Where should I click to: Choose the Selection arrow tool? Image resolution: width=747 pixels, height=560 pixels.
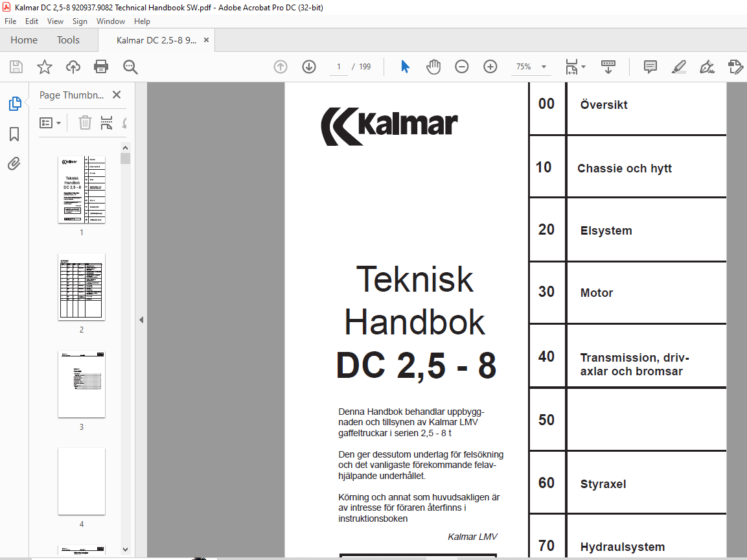pyautogui.click(x=405, y=67)
